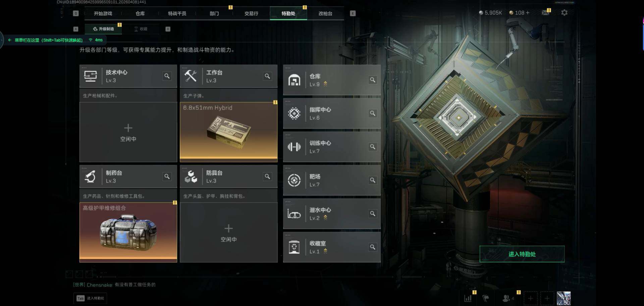Add production in idle 防具台 slot

228,232
